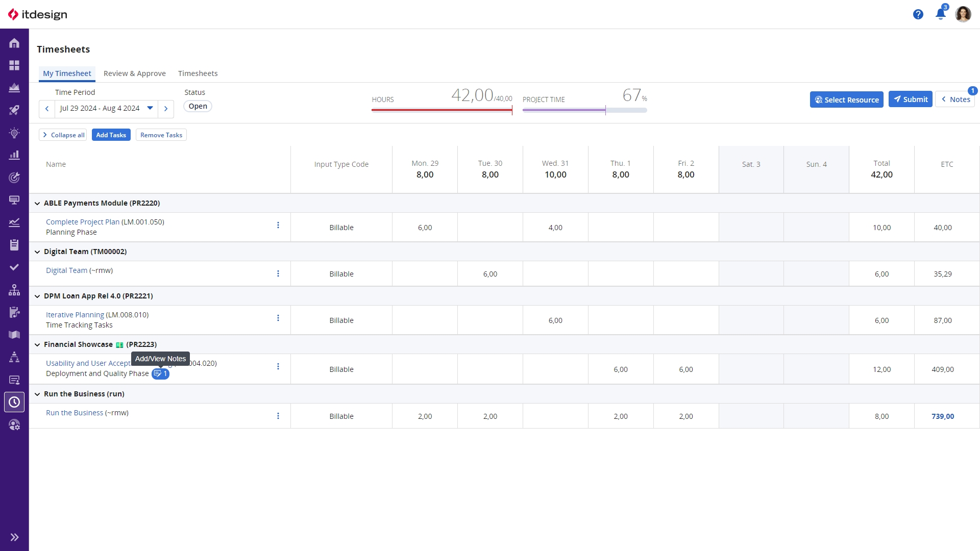Open the Timesheets clock icon in the sidebar
980x551 pixels.
pyautogui.click(x=14, y=402)
